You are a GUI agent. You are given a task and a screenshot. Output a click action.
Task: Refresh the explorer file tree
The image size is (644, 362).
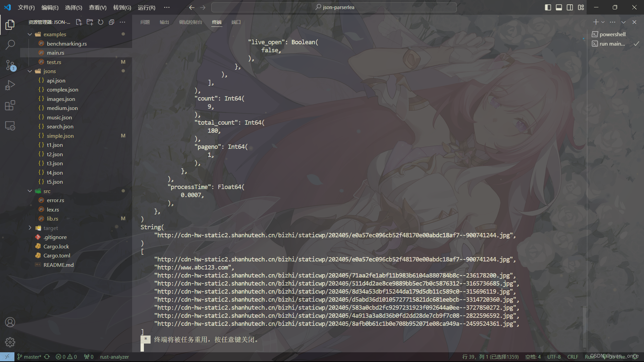click(x=101, y=22)
